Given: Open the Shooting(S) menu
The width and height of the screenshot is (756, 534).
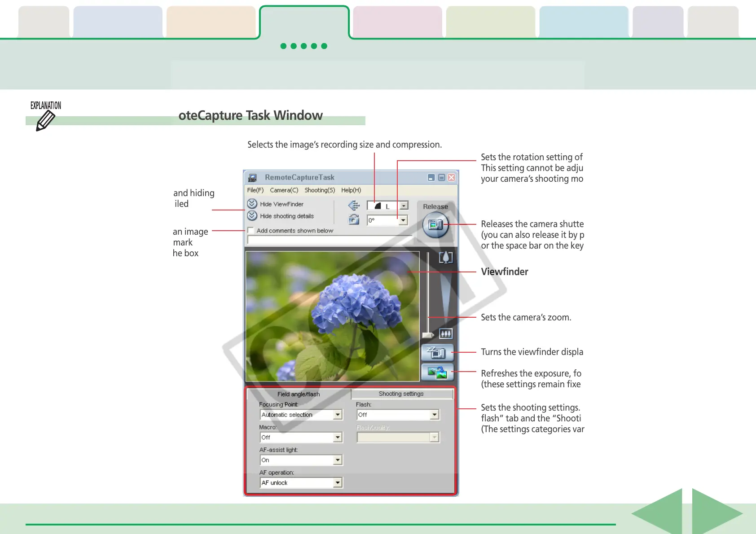Looking at the screenshot, I should 320,190.
